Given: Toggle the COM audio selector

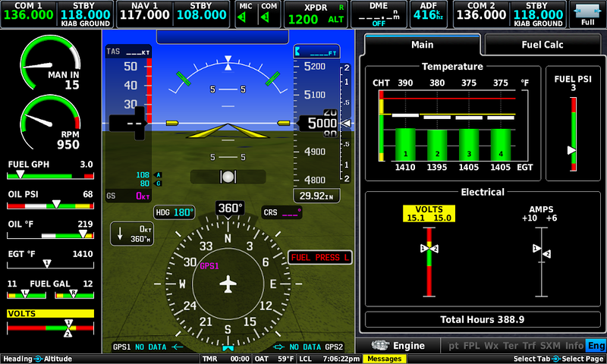Looking at the screenshot, I should coord(269,14).
